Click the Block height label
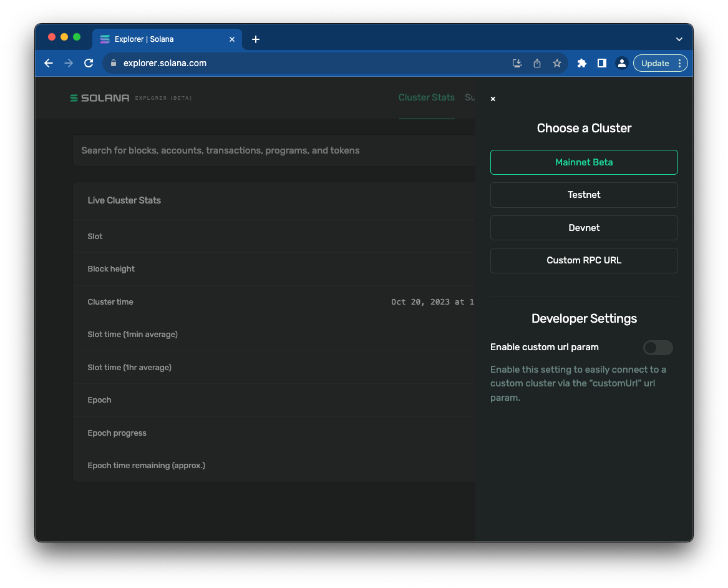This screenshot has width=728, height=588. pyautogui.click(x=111, y=269)
